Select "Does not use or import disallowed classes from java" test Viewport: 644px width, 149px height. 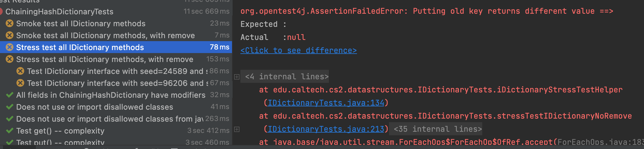109,119
